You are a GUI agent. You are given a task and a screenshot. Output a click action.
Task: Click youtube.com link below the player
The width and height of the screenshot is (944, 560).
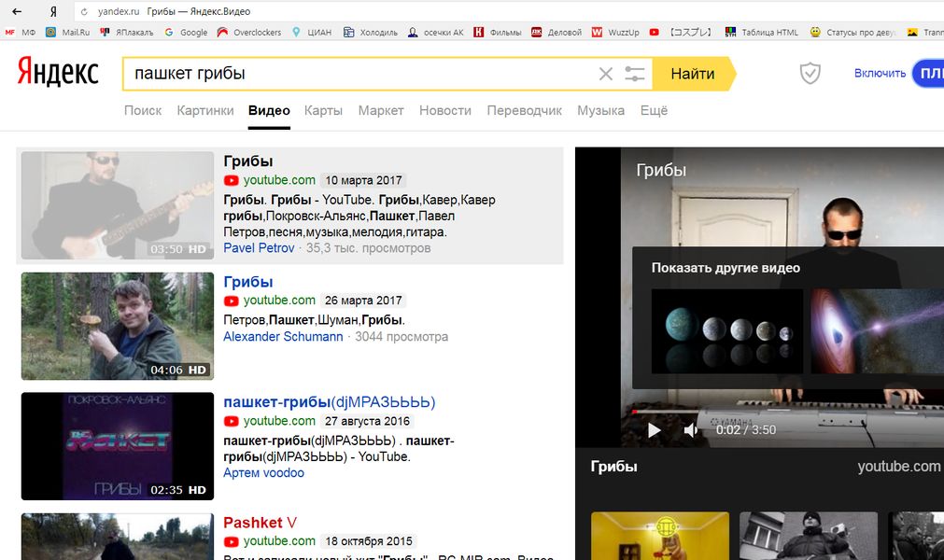click(899, 466)
